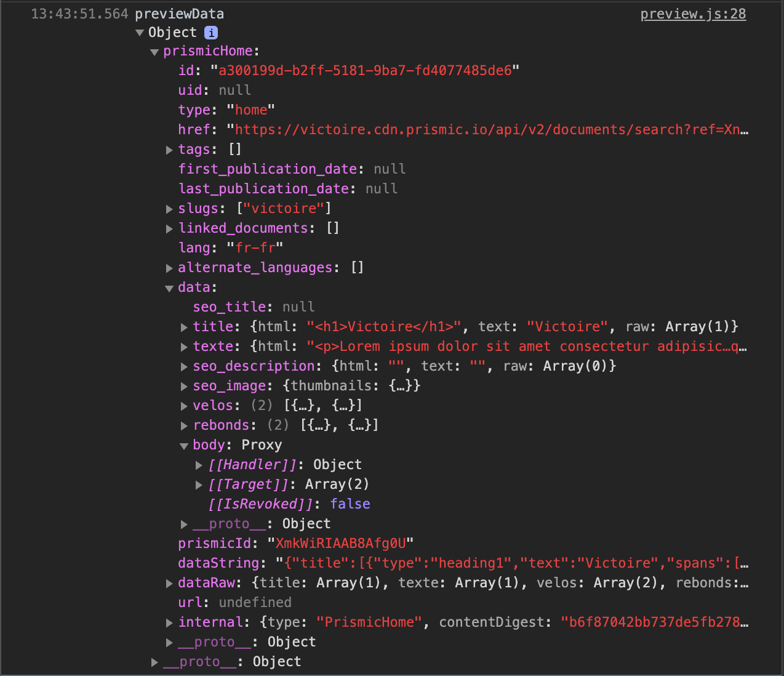
Task: Click the Object info badge icon
Action: [x=211, y=33]
